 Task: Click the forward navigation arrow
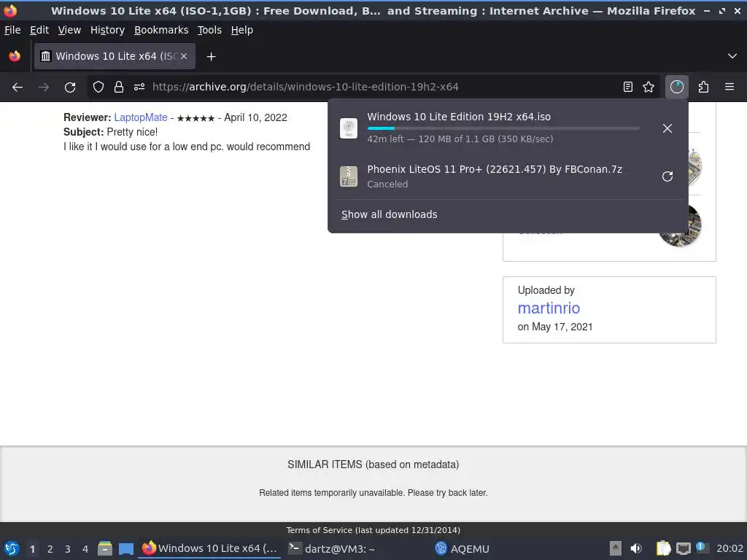(x=44, y=87)
